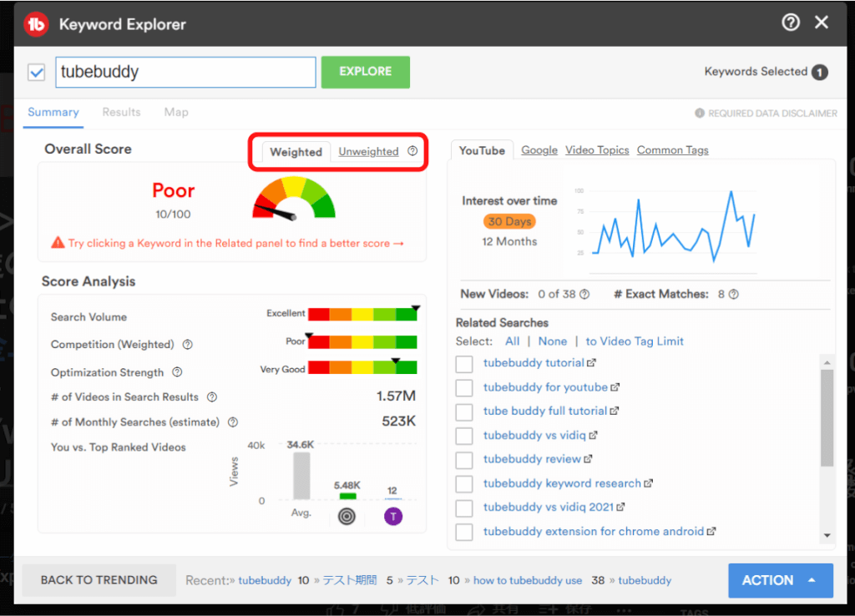
Task: Click help icon next to # Exact Matches
Action: 733,295
